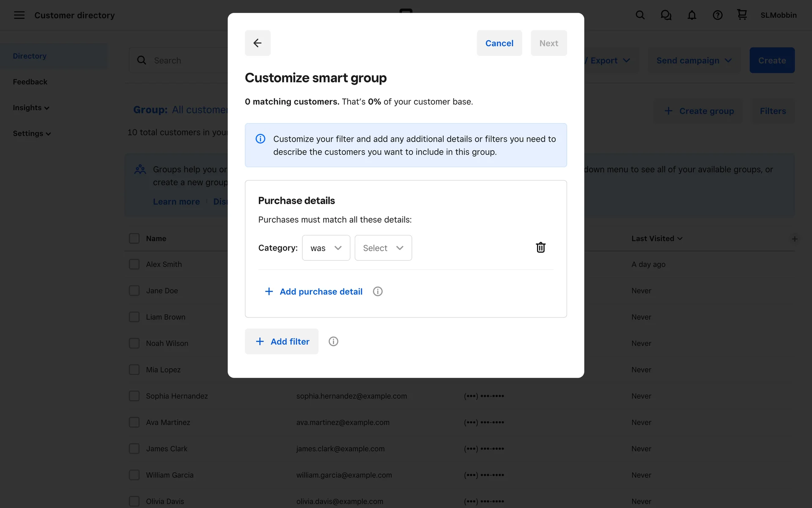Select the William Garcia row checkbox

point(134,475)
